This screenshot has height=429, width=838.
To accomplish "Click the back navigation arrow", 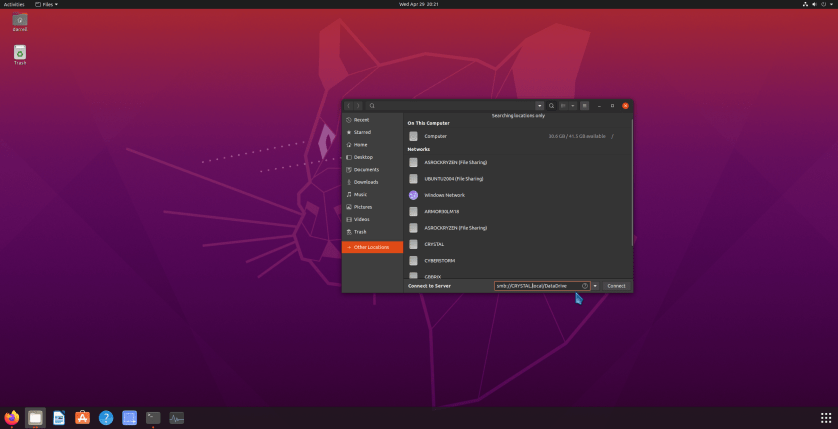I will click(348, 105).
